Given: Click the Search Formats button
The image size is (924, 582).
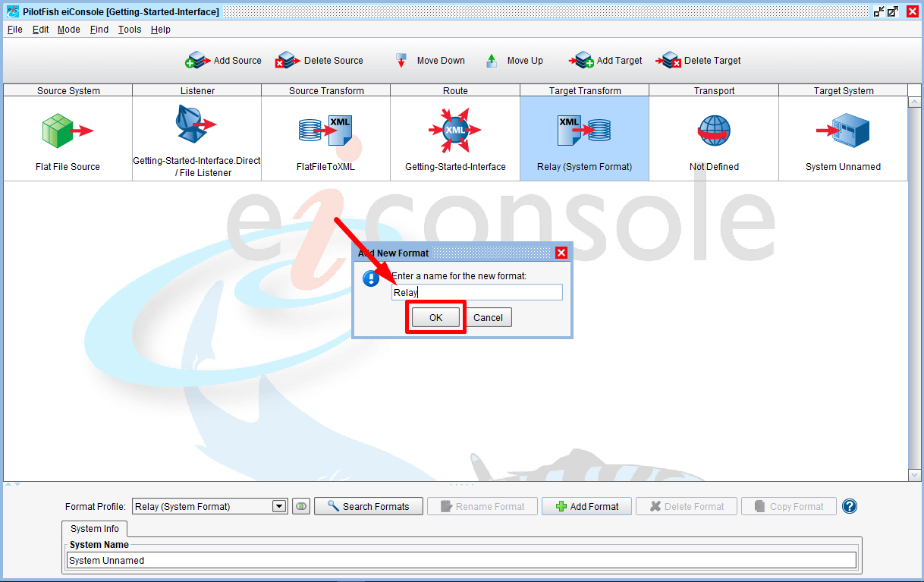Looking at the screenshot, I should pyautogui.click(x=369, y=506).
